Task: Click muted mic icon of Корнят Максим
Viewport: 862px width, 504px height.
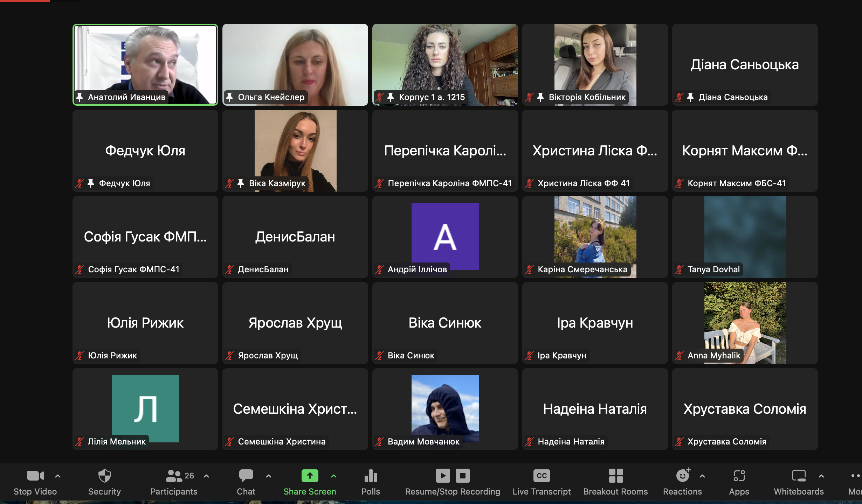Action: point(679,183)
